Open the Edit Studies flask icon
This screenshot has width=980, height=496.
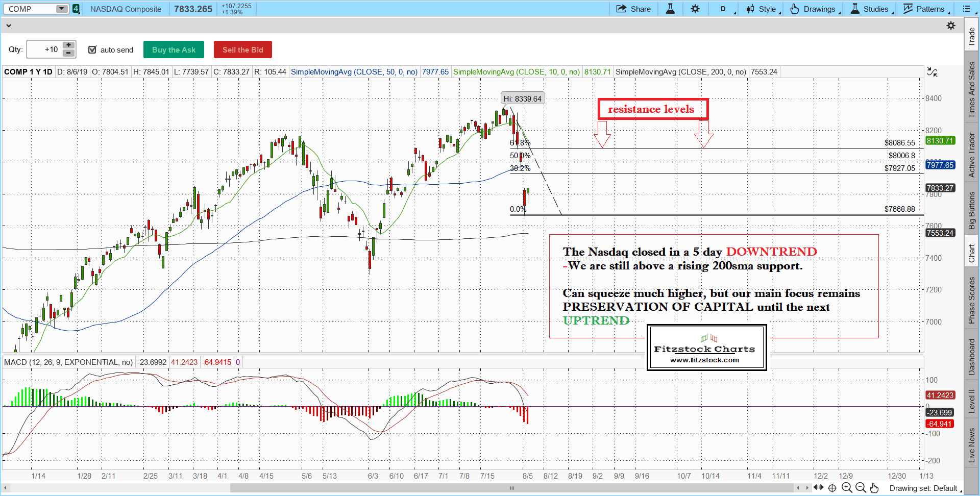[x=670, y=9]
